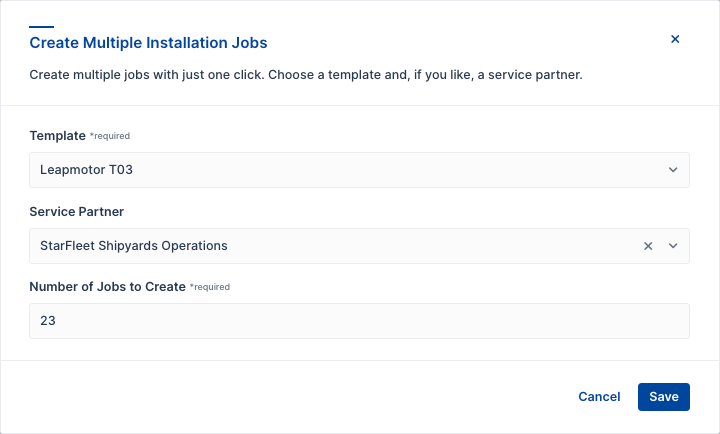Click the blue accent bar above title

(42, 27)
